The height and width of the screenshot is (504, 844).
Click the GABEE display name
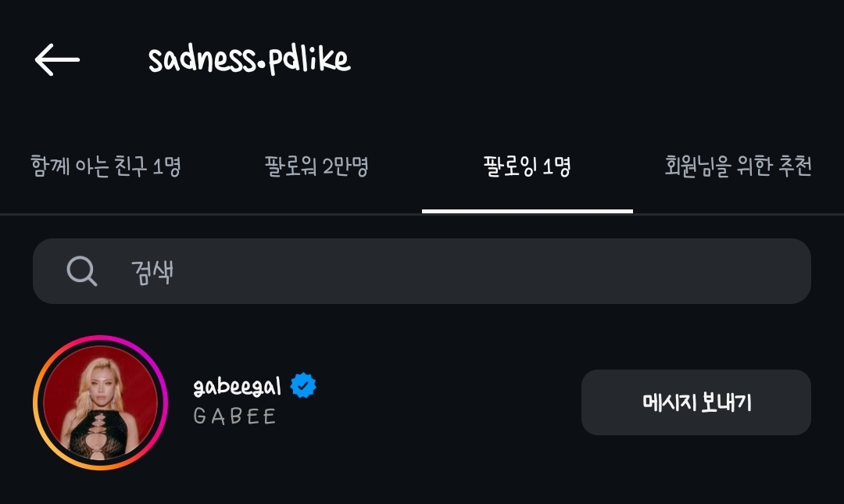click(234, 416)
